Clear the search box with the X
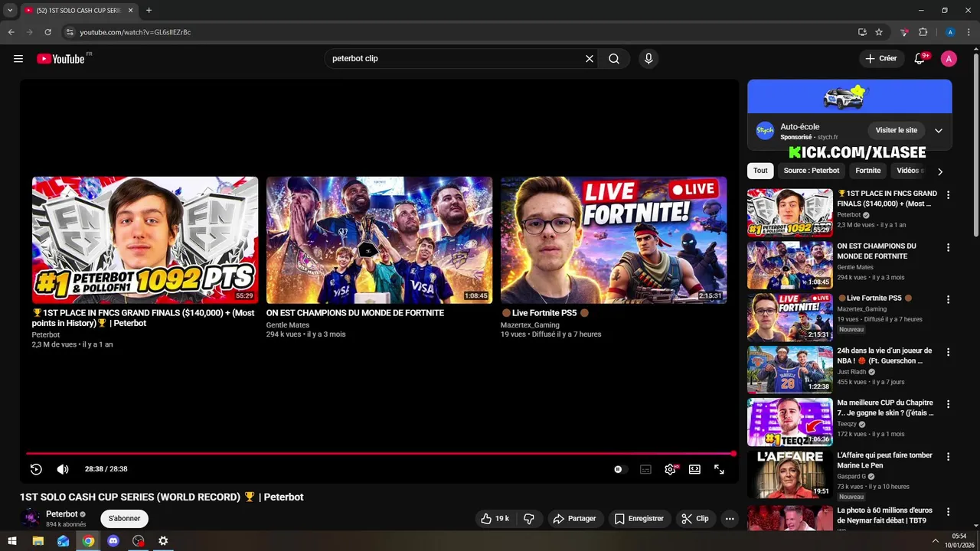Screen dimensions: 980x551 pos(590,59)
